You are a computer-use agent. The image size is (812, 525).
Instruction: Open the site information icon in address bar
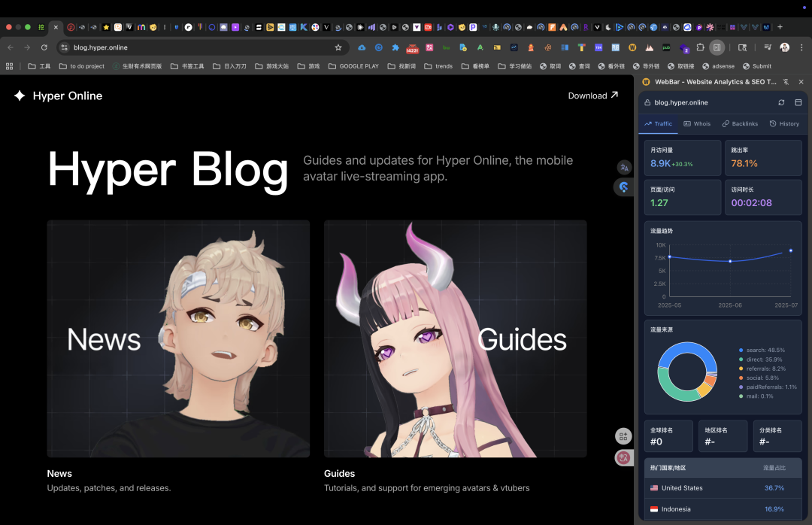click(64, 47)
